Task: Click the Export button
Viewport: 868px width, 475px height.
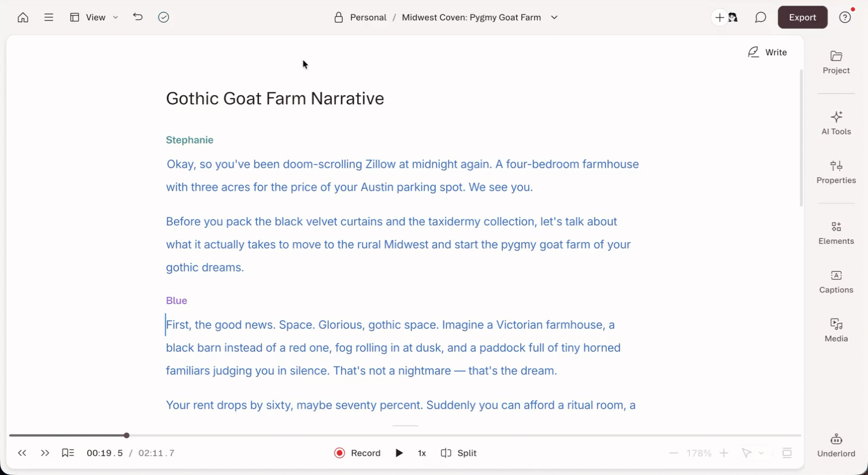Action: pos(803,17)
